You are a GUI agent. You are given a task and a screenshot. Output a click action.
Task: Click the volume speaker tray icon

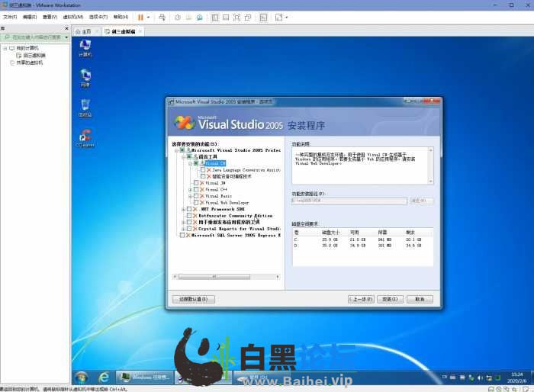tap(480, 378)
